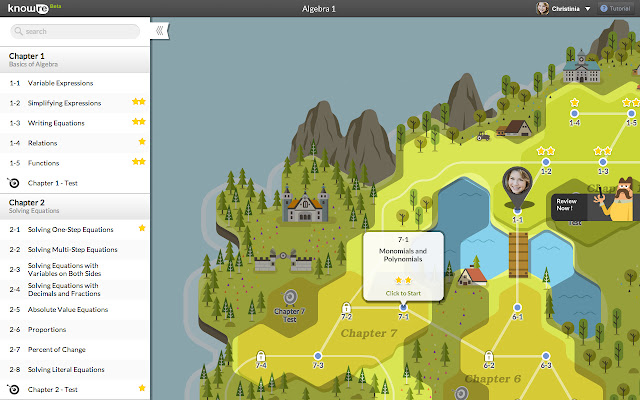Open lesson 1-5 Functions
This screenshot has width=640, height=400.
tap(75, 163)
